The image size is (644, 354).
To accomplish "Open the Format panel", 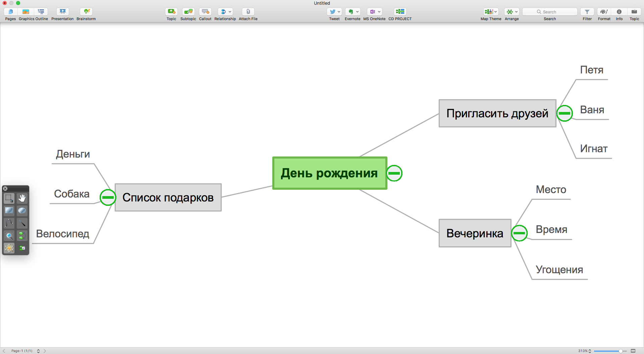I will pos(604,12).
